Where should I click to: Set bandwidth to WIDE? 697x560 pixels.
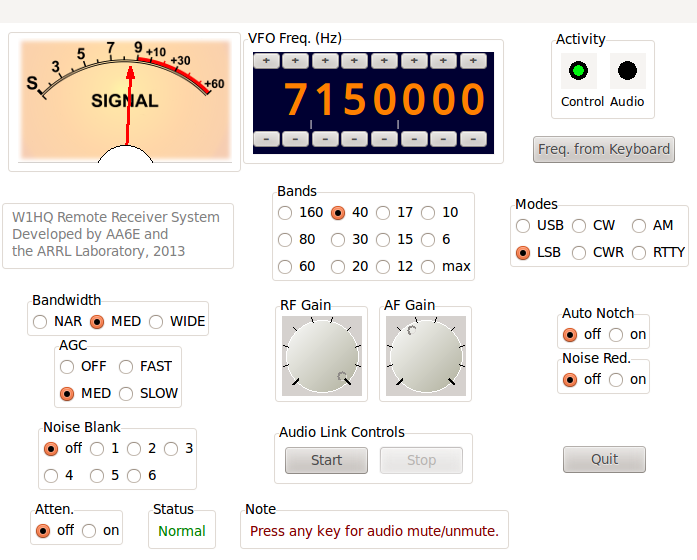[157, 322]
